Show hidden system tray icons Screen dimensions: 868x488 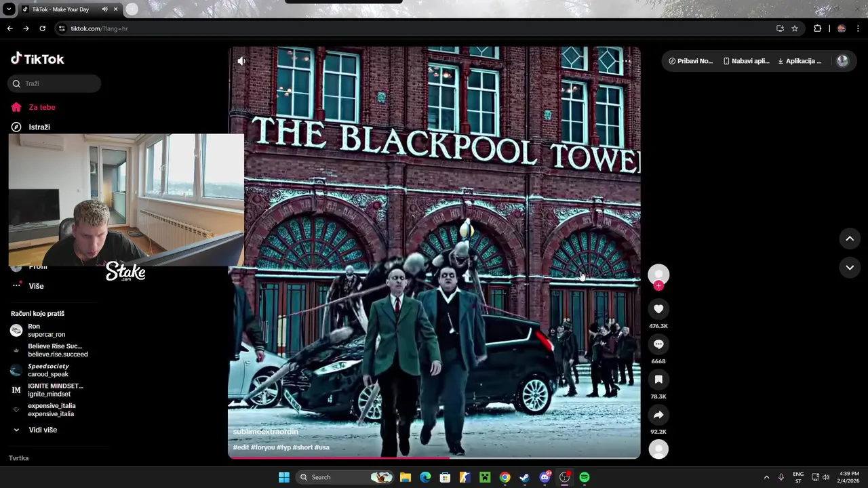(766, 477)
